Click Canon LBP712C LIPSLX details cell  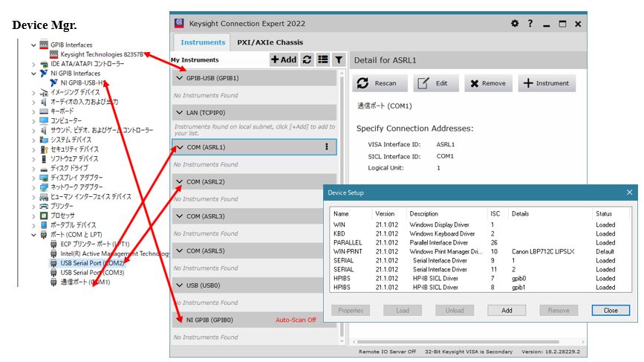coord(543,251)
